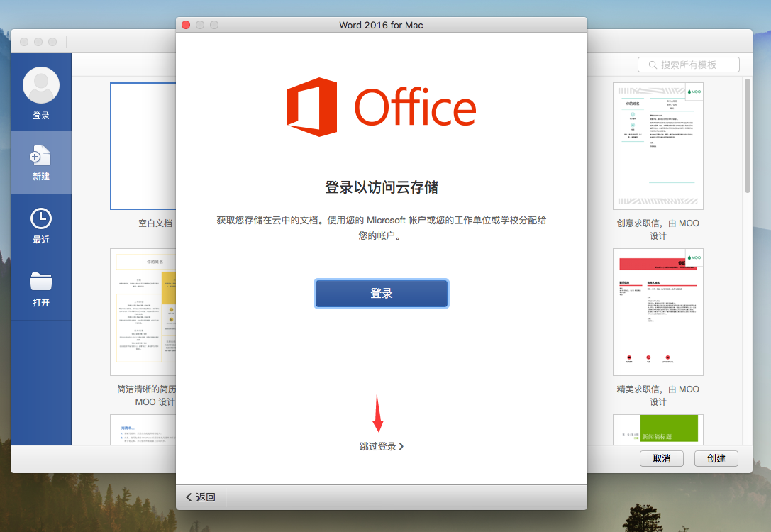Click the 跳过登录 skip sign-in link
Screen dimensions: 771x532
382,446
